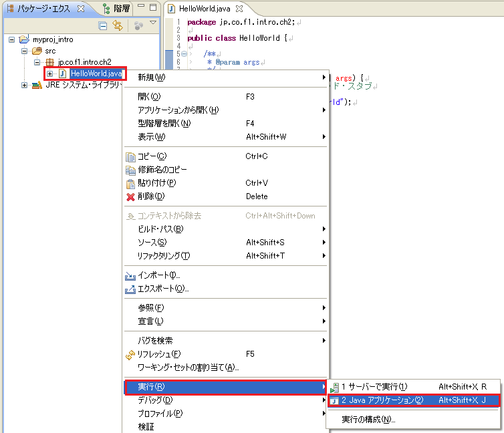Viewport: 504px width, 433px height.
Task: Fold the Javadoc comment at line 5
Action: tap(184, 53)
